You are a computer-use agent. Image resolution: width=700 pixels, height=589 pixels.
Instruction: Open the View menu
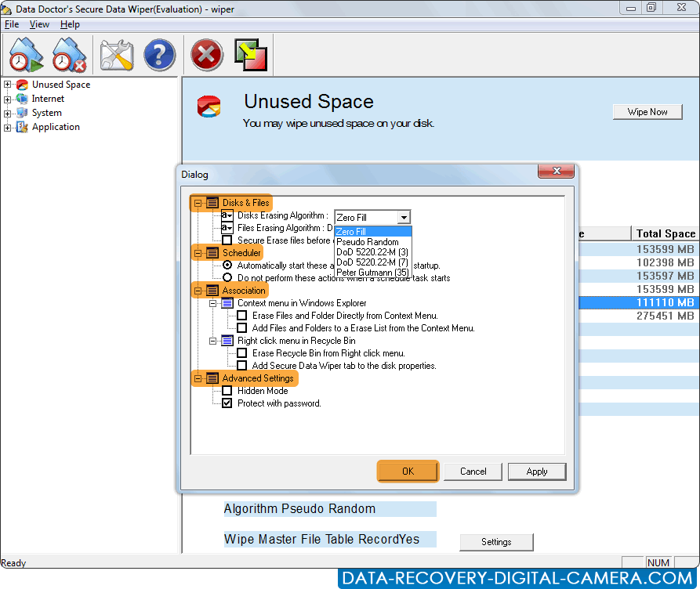tap(39, 24)
